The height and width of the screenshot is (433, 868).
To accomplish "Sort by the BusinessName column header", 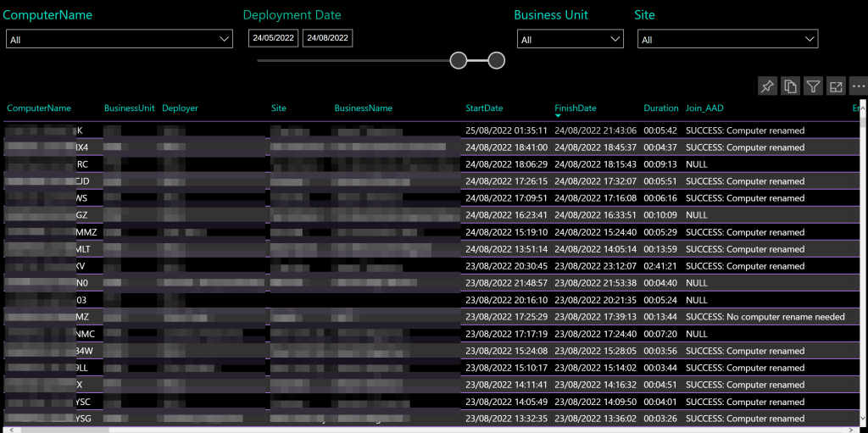I will pyautogui.click(x=363, y=108).
